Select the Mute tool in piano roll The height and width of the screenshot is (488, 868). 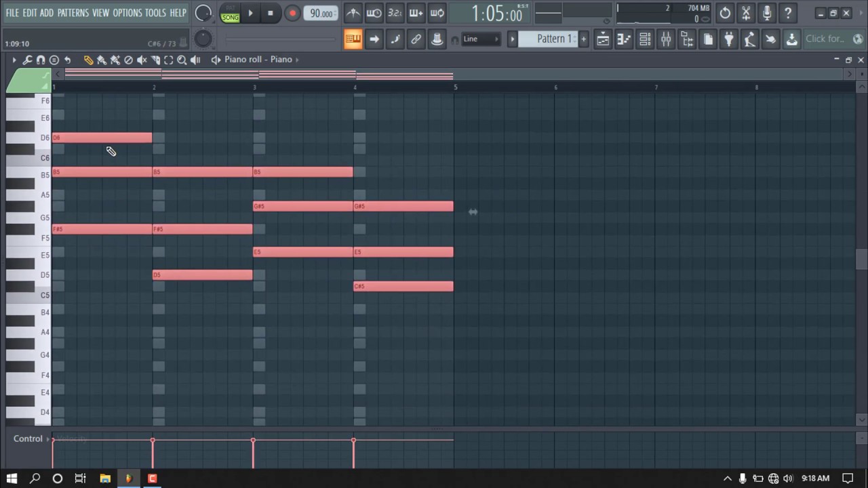click(142, 60)
